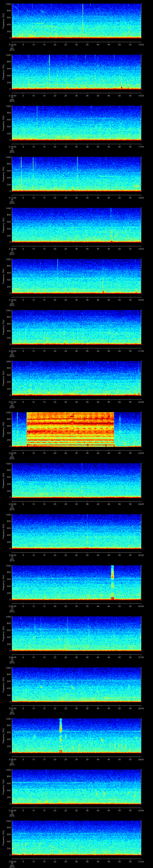
Task: Click the 26:00 end time label
Action: [x=141, y=606]
